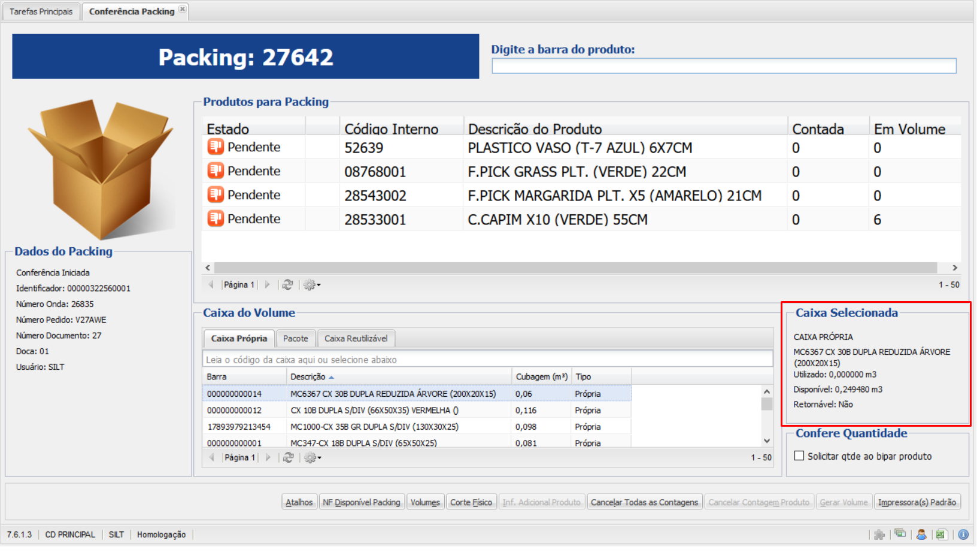Select product row C.CAPIM X10 (VERDE) 55CM
This screenshot has height=553, width=980.
581,219
